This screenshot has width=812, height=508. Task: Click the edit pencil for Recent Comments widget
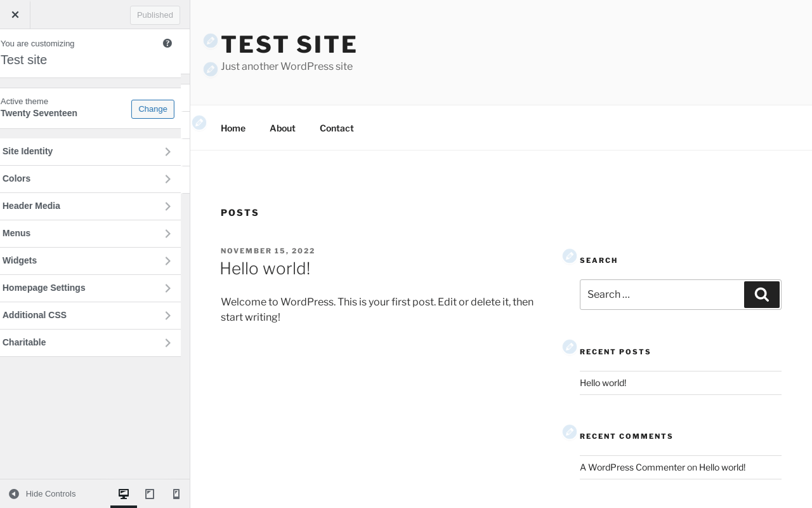point(570,432)
